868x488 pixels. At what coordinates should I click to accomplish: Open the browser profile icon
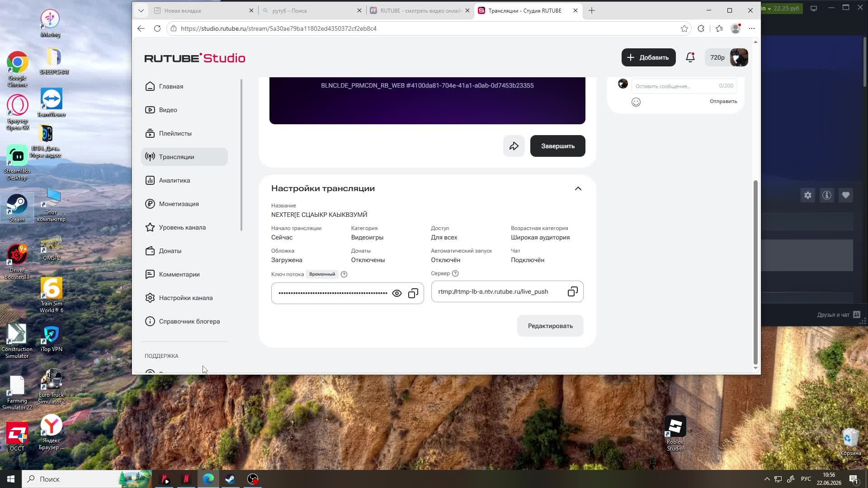pos(736,28)
